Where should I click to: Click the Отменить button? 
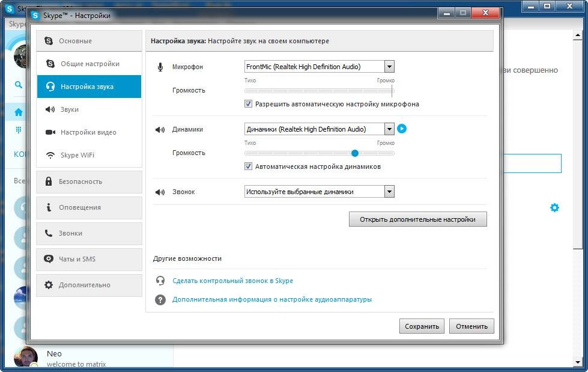point(471,326)
